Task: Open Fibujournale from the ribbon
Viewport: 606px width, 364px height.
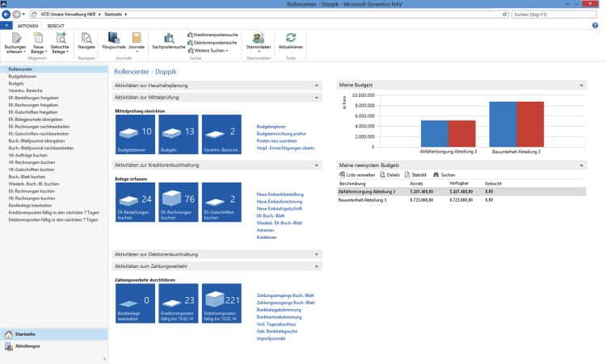Action: (114, 41)
